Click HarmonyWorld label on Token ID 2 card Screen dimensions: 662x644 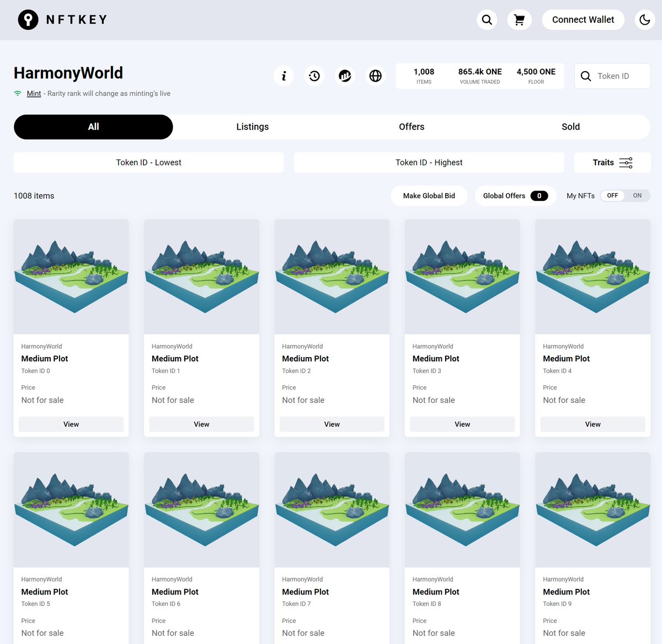(302, 347)
